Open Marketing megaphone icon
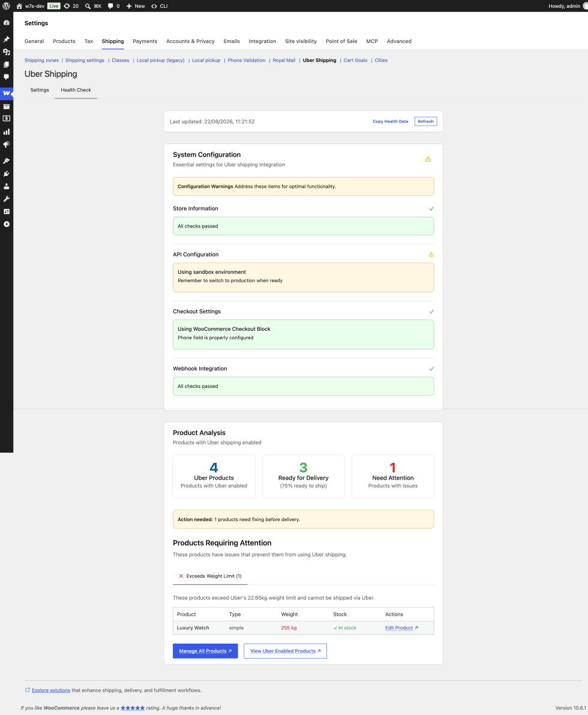The image size is (588, 715). tap(7, 145)
